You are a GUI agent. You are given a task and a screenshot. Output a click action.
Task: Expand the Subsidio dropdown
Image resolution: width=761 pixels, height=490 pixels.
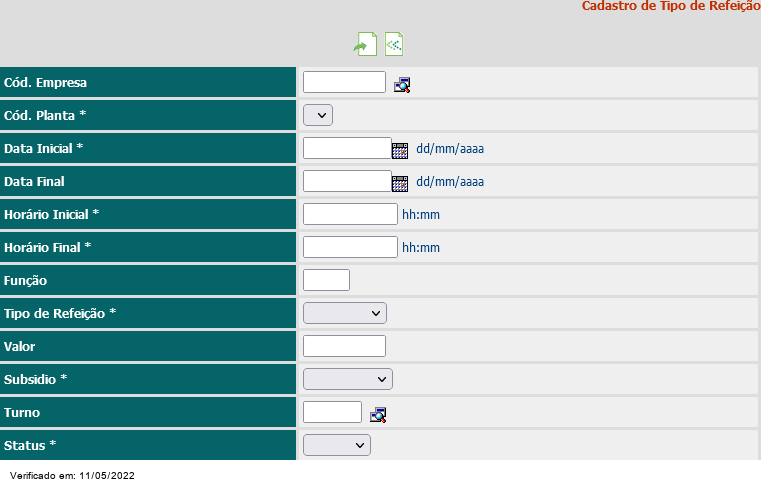point(347,379)
